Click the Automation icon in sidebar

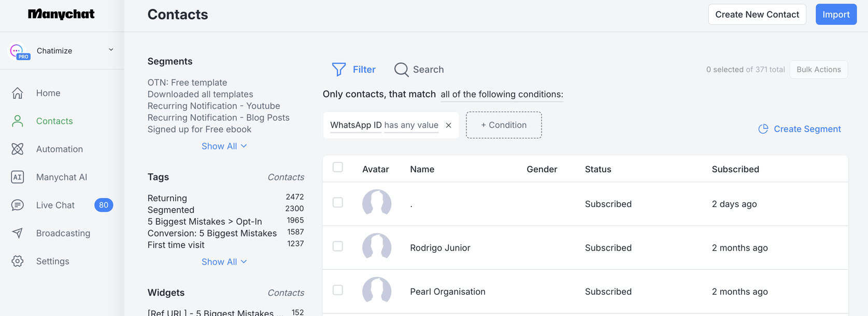(x=18, y=149)
